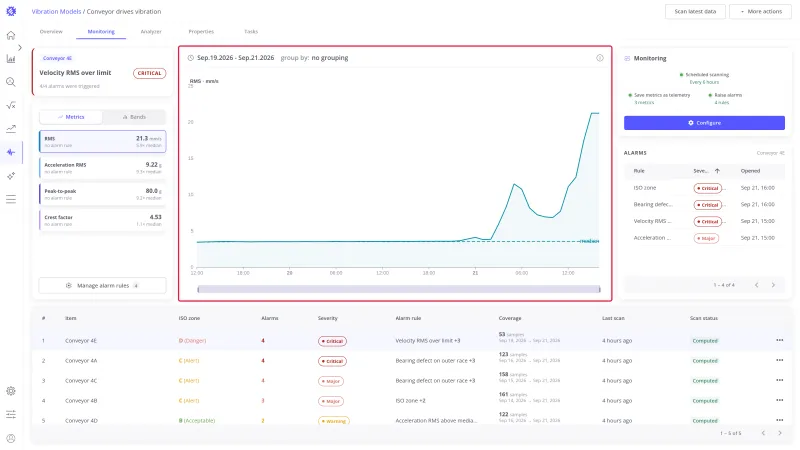Image resolution: width=800 pixels, height=450 pixels.
Task: Open the date range Sep.19.2026 - Sep.21.2026 selector
Action: [235, 58]
